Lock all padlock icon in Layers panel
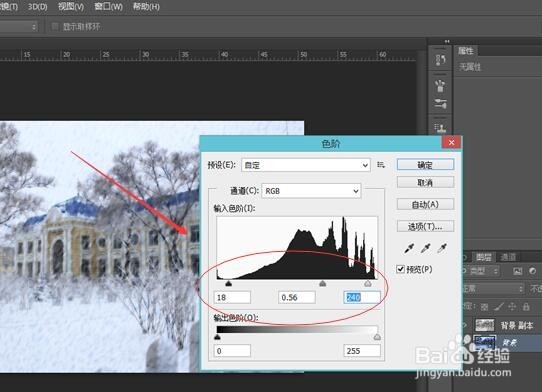 [526, 307]
